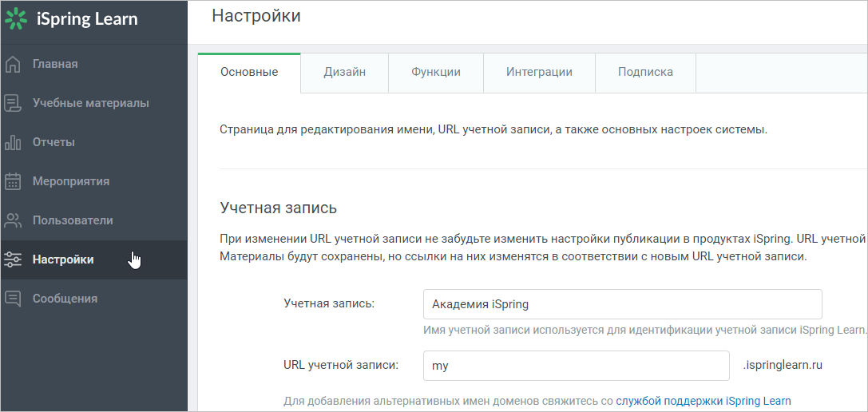868x412 pixels.
Task: Click the Учетная запись: field label
Action: (x=329, y=303)
